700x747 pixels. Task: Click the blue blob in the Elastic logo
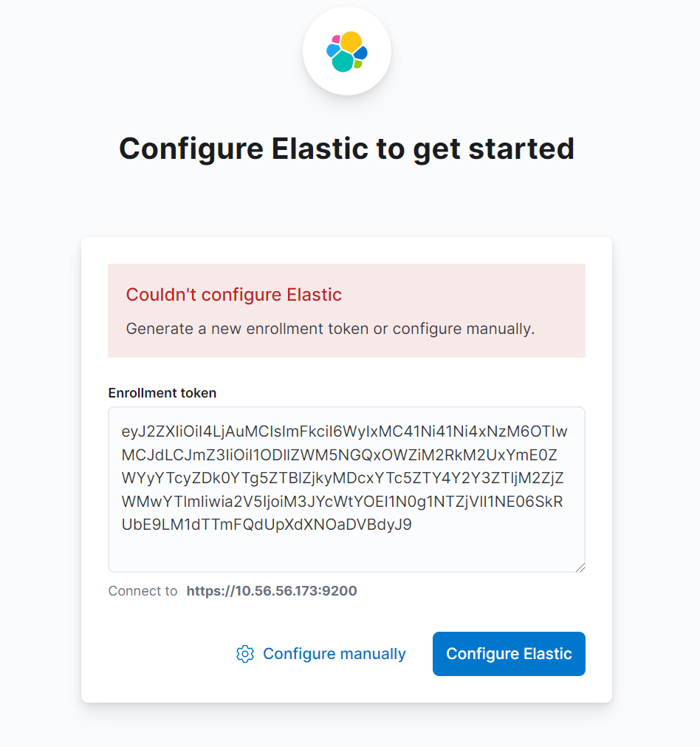coord(361,53)
